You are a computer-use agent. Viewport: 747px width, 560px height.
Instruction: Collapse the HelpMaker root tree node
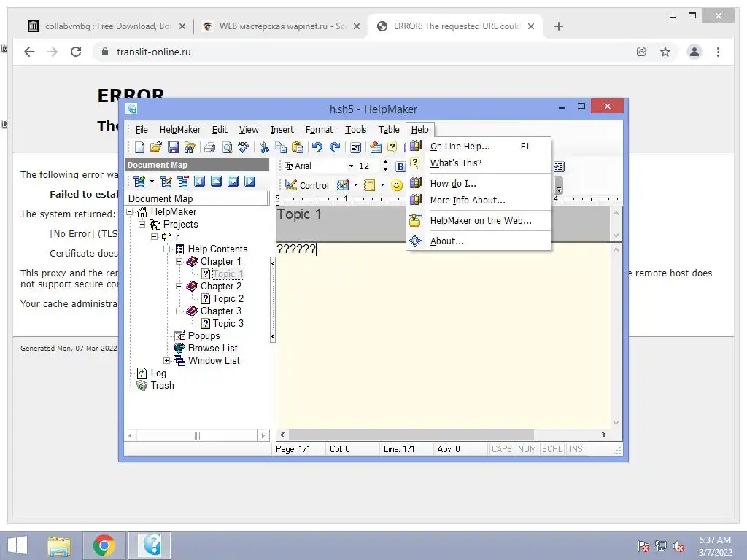(130, 212)
